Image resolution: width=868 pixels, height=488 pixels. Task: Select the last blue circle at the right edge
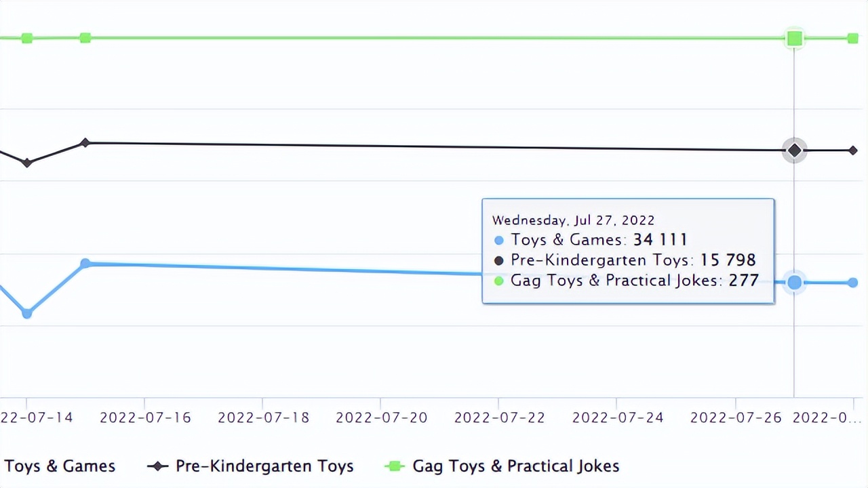853,283
